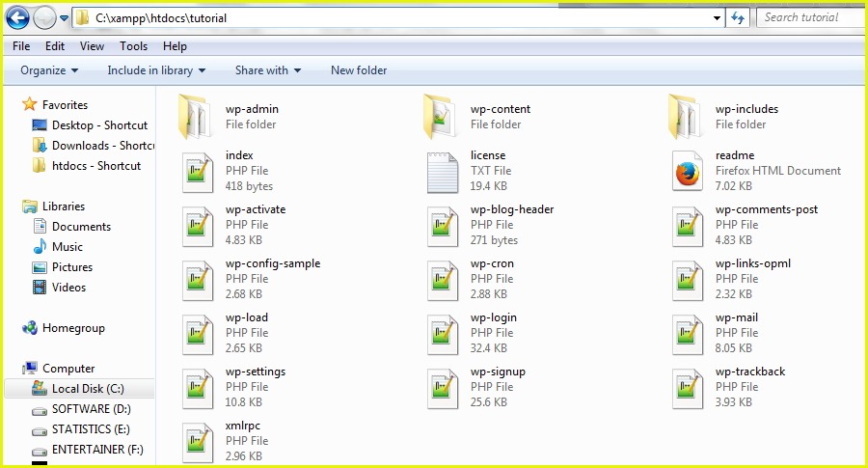Image resolution: width=868 pixels, height=468 pixels.
Task: Expand the address bar history dropdown arrow
Action: coord(717,18)
